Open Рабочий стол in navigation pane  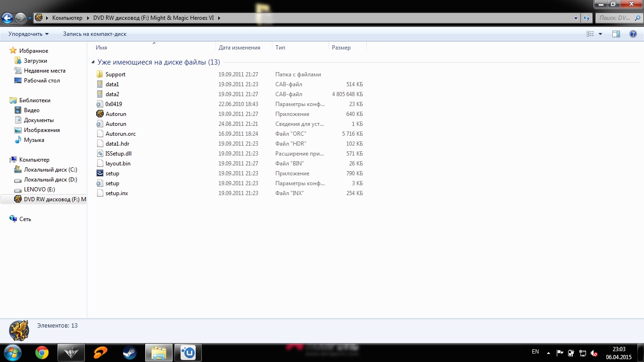point(42,81)
